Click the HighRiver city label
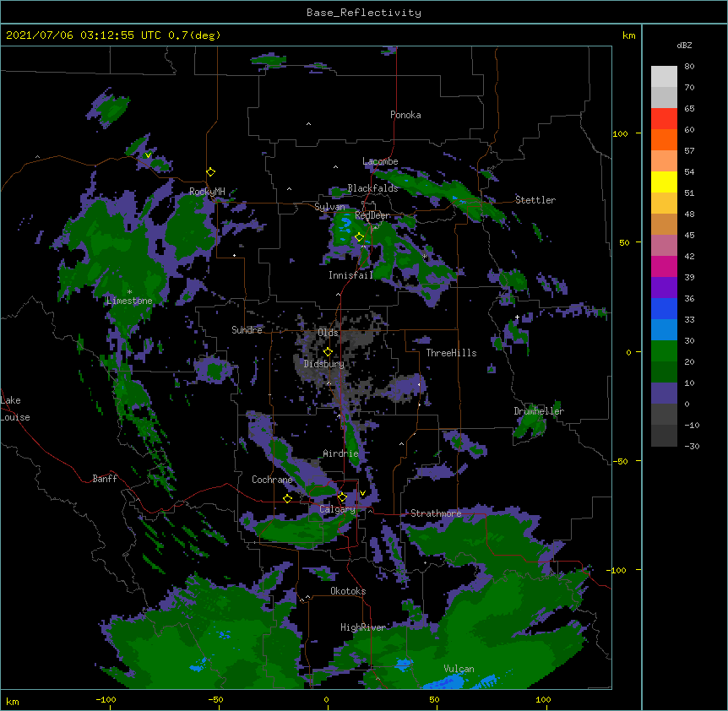The image size is (728, 711). [x=363, y=627]
